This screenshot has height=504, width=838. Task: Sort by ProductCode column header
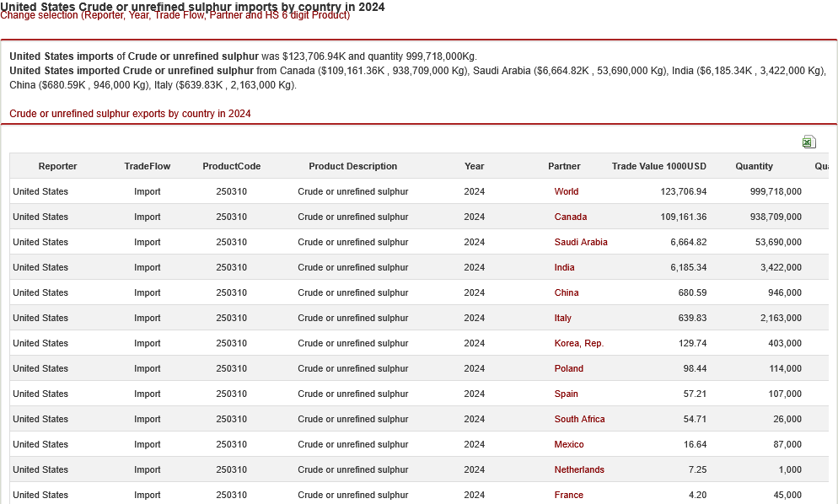coord(231,166)
